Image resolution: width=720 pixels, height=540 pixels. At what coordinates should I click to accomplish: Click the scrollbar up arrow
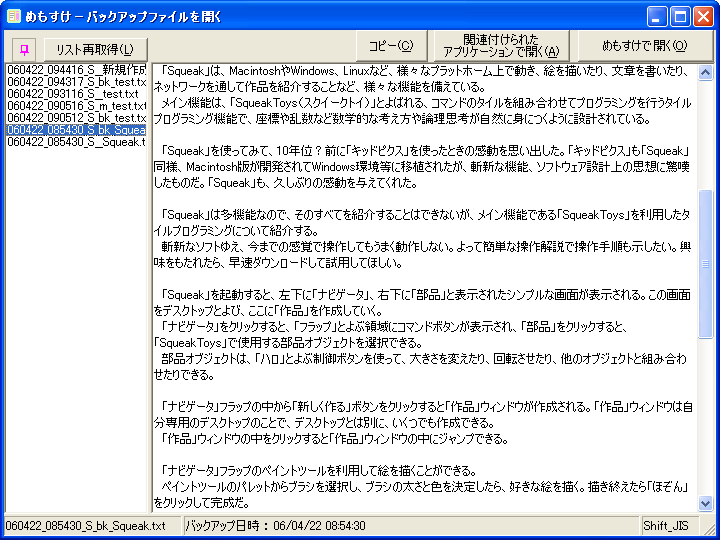[x=705, y=72]
